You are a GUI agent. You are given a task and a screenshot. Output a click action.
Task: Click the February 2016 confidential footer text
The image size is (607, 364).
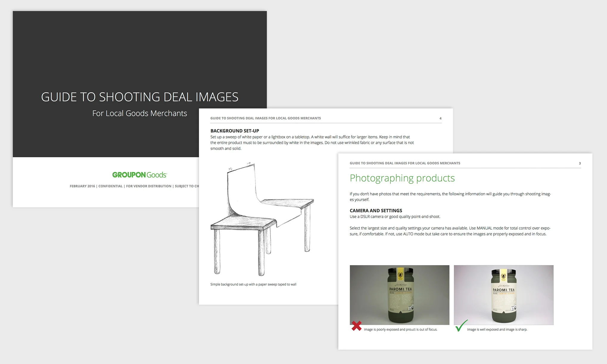pyautogui.click(x=134, y=186)
